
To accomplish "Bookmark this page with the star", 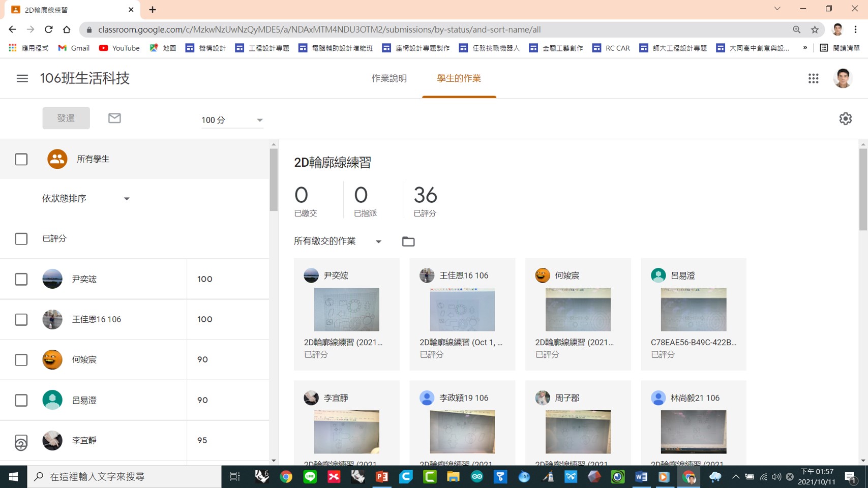I will tap(815, 29).
